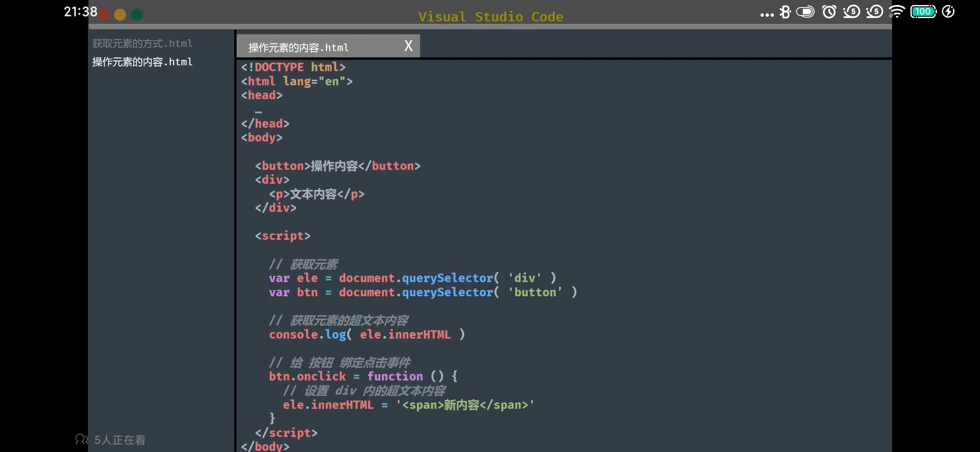
Task: Tap the toggle-shaped status bar icon
Action: click(x=805, y=12)
